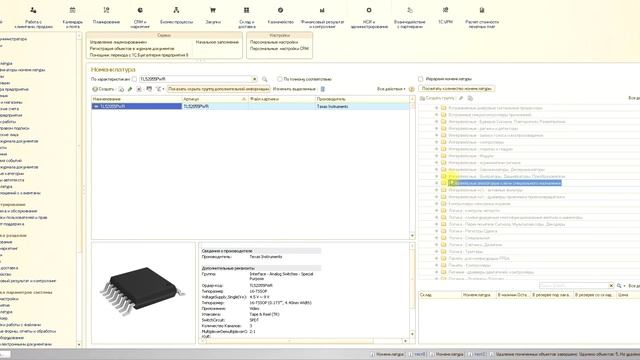
Task: Open the 'Календарь и почта' section
Action: 73,17
